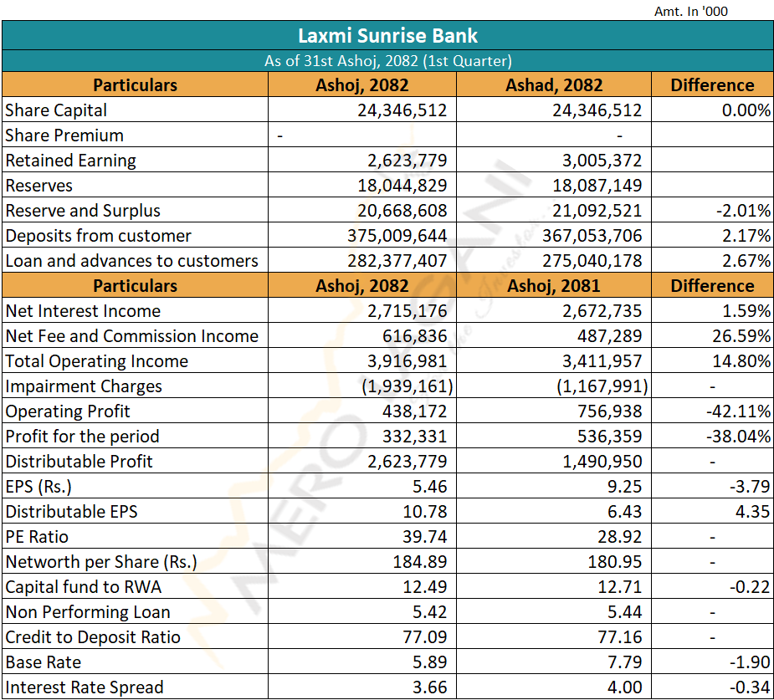The width and height of the screenshot is (774, 700).
Task: Click the "Ashad, 2082" column header
Action: click(x=553, y=85)
